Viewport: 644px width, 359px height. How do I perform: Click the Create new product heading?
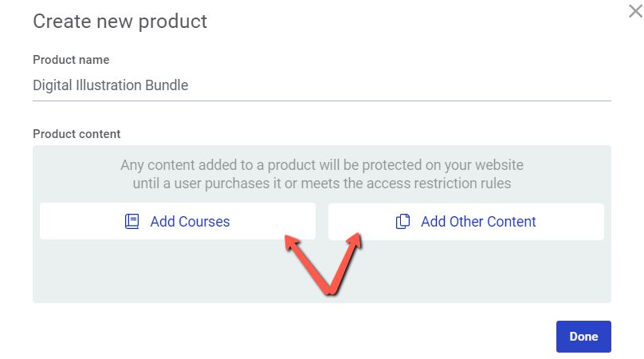tap(120, 22)
